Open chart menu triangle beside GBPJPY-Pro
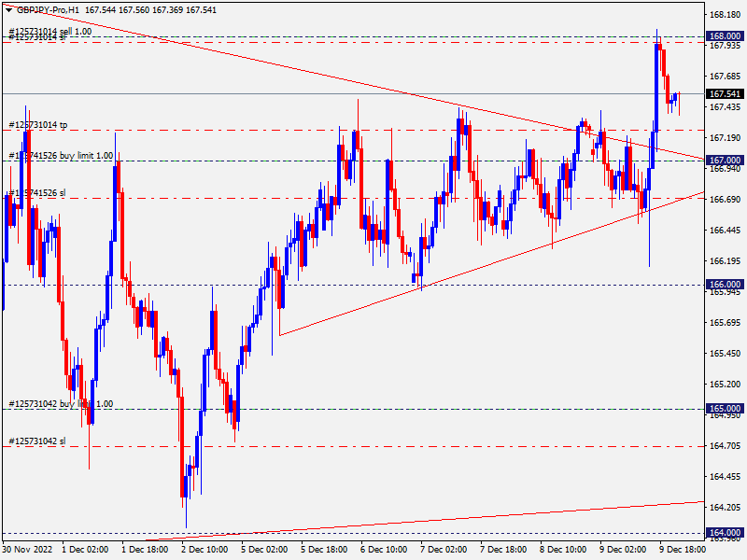 (x=8, y=10)
